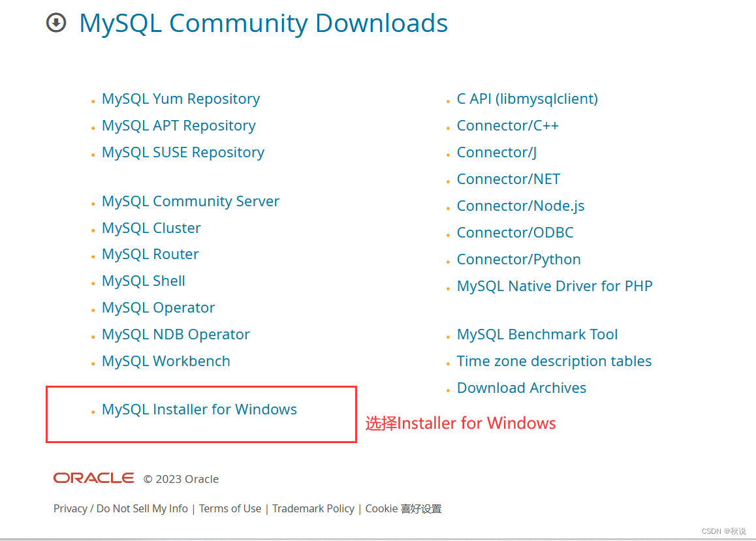Open the Connector/ODBC link
Viewport: 756px width, 541px height.
click(x=515, y=233)
